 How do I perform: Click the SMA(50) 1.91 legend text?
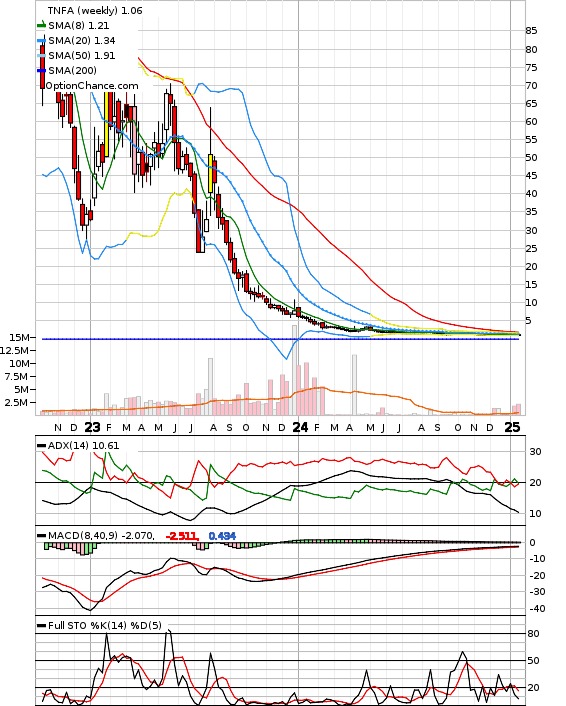click(82, 55)
